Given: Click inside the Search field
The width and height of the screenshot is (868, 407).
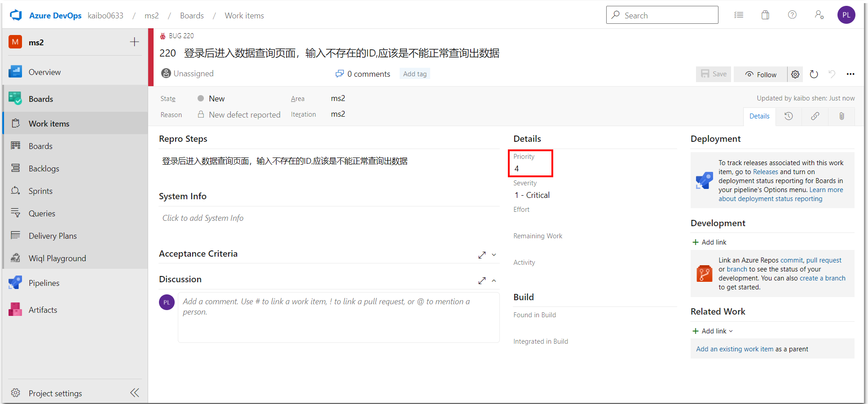Looking at the screenshot, I should coord(662,15).
